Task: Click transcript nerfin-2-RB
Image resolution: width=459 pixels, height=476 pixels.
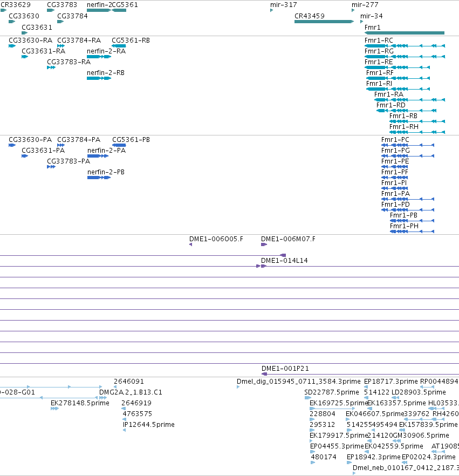Action: pos(99,78)
